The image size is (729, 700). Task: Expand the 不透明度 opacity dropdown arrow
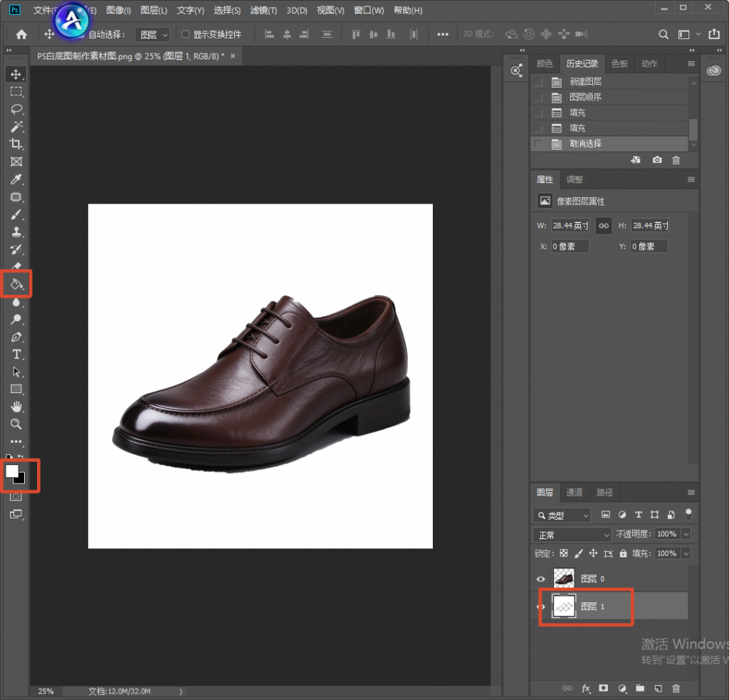pos(686,534)
